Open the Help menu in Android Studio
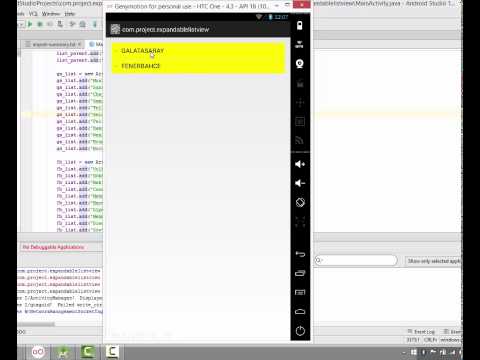 coord(69,14)
